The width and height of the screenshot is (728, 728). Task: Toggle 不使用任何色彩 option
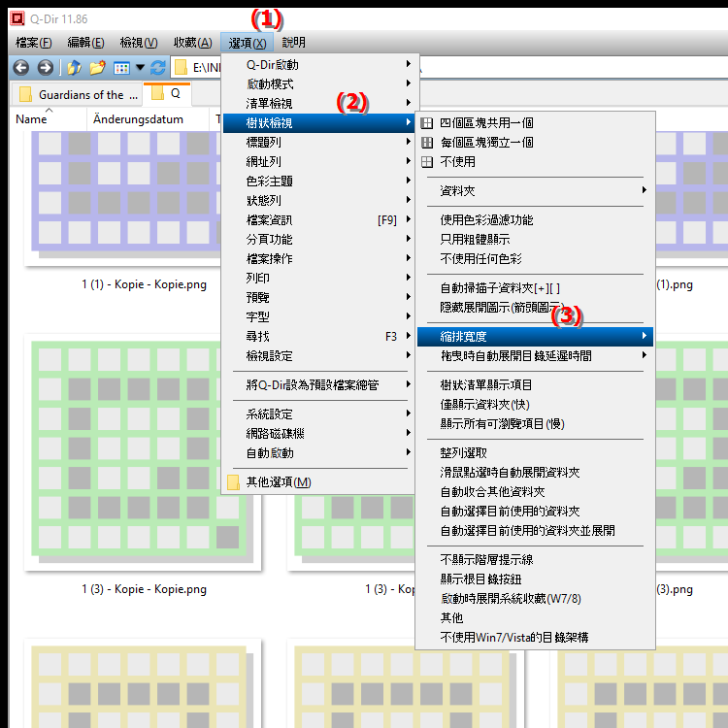pyautogui.click(x=535, y=259)
